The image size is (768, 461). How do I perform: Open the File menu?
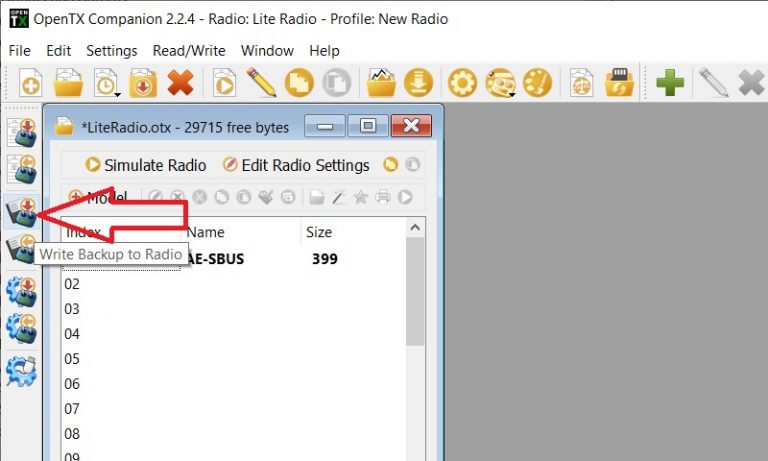(20, 50)
